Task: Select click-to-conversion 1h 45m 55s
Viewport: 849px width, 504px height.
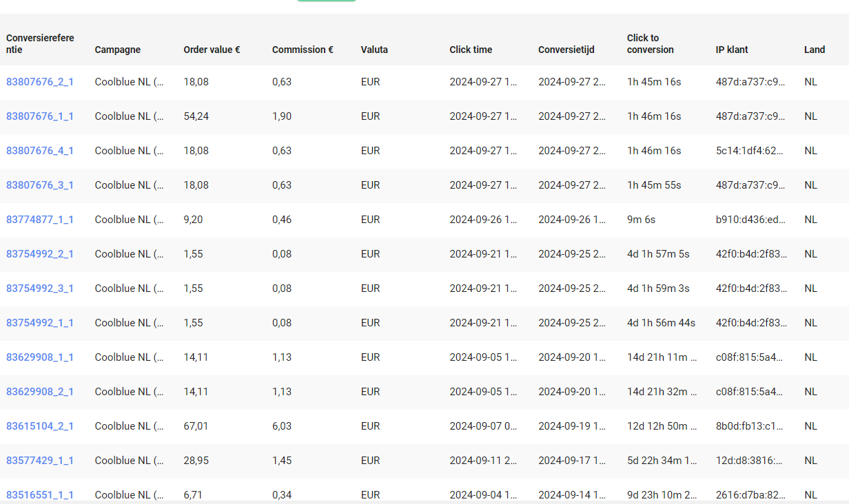Action: point(654,185)
